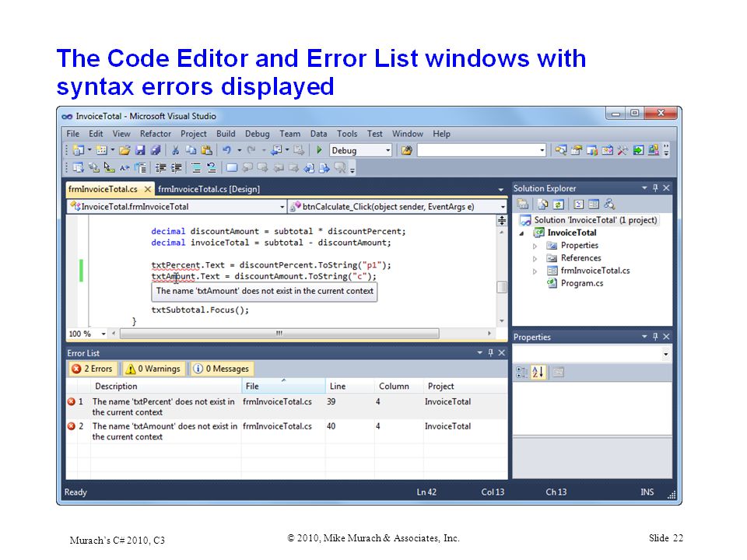
Task: Collapse the InvoiceTotal project node
Action: click(521, 233)
